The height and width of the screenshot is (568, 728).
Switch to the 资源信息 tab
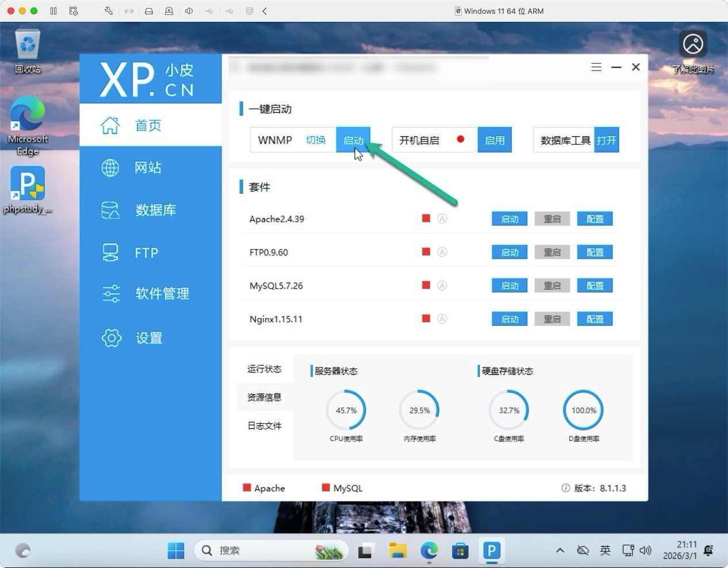coord(265,397)
